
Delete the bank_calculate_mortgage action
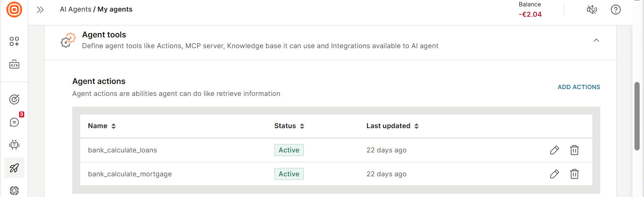point(574,174)
